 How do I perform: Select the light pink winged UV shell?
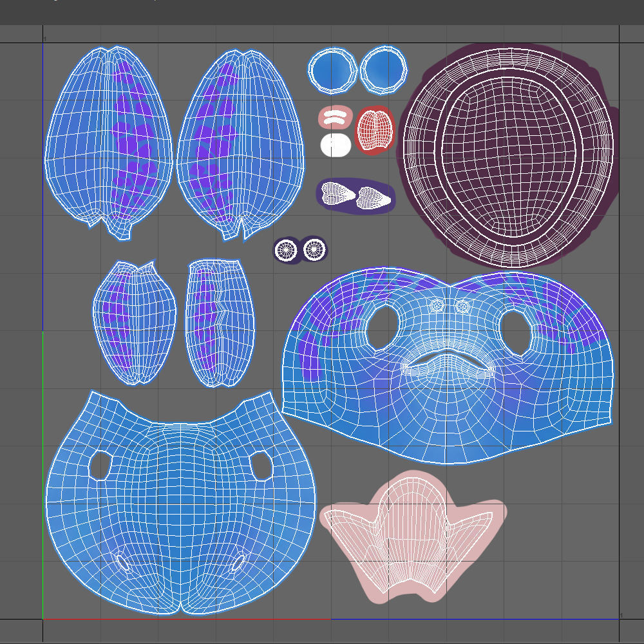click(413, 538)
